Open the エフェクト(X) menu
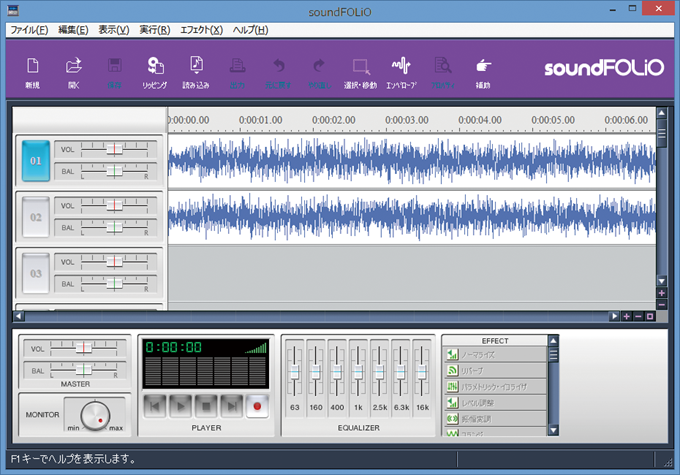The image size is (680, 475). [x=201, y=30]
